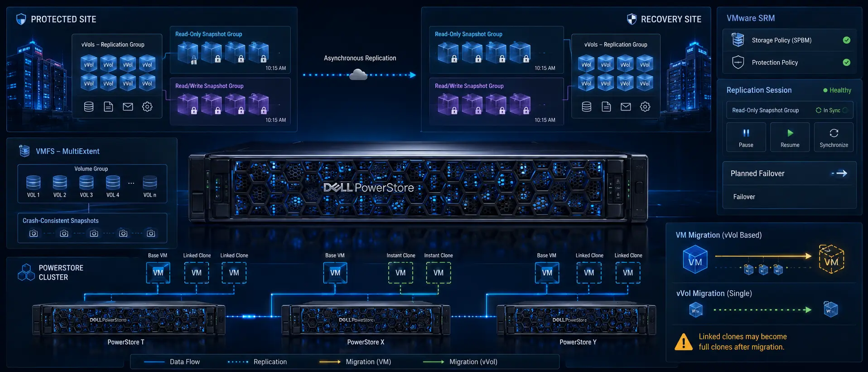Click the VM Migration (vVol Based) heading
This screenshot has width=868, height=372.
point(719,235)
